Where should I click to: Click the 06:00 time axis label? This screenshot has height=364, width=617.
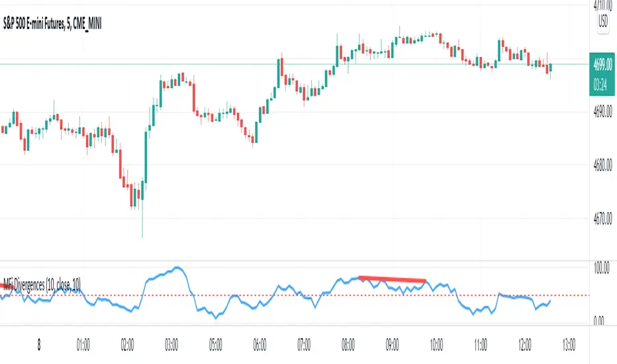pos(260,344)
